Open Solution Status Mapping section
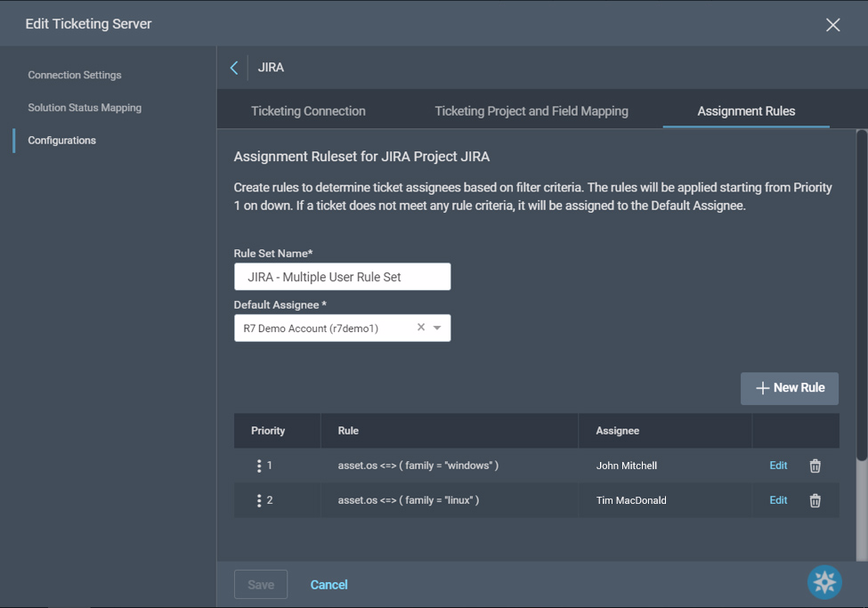868x608 pixels. [85, 108]
